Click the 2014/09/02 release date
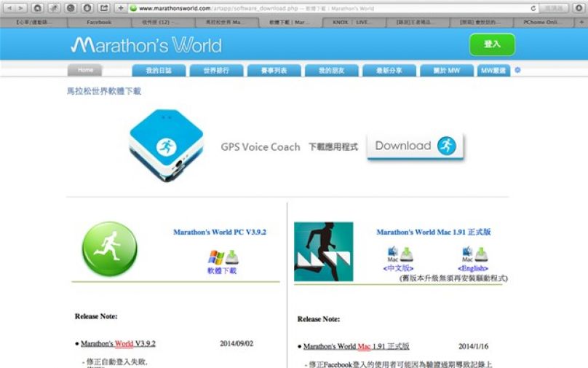The height and width of the screenshot is (368, 588). 237,344
